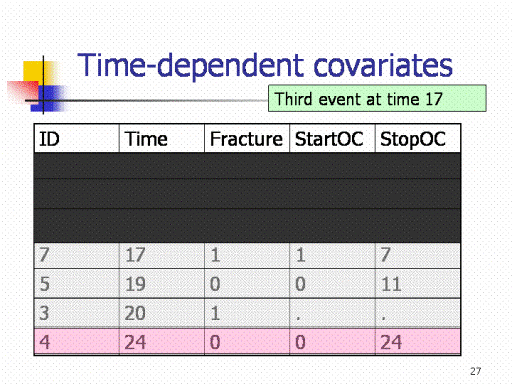Image resolution: width=512 pixels, height=384 pixels.
Task: Click the ID column header
Action: tap(77, 138)
